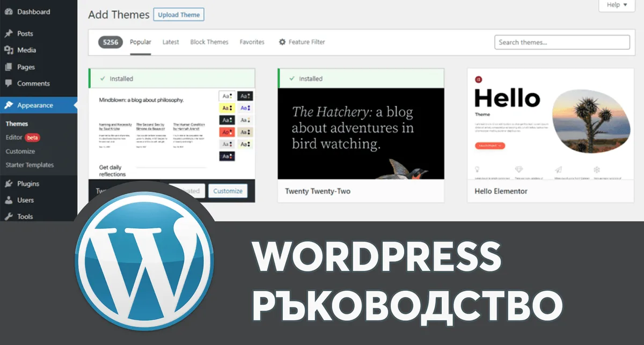Select the Themes submenu item
Viewport: 644px width, 345px height.
[x=17, y=124]
